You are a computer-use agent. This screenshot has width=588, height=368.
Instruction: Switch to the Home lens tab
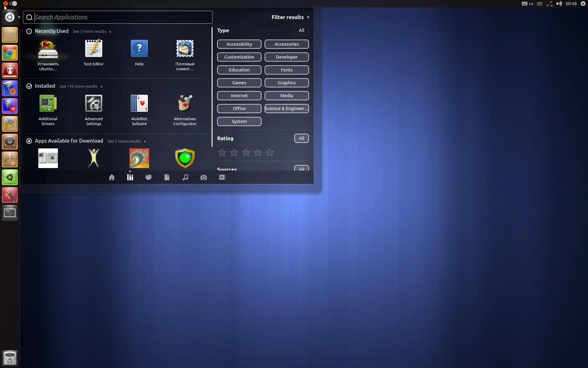[x=112, y=177]
